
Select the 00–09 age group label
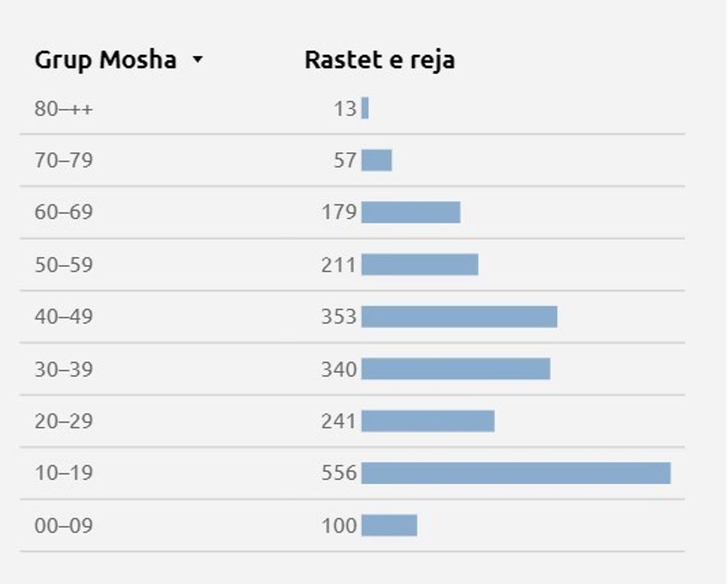tap(64, 526)
